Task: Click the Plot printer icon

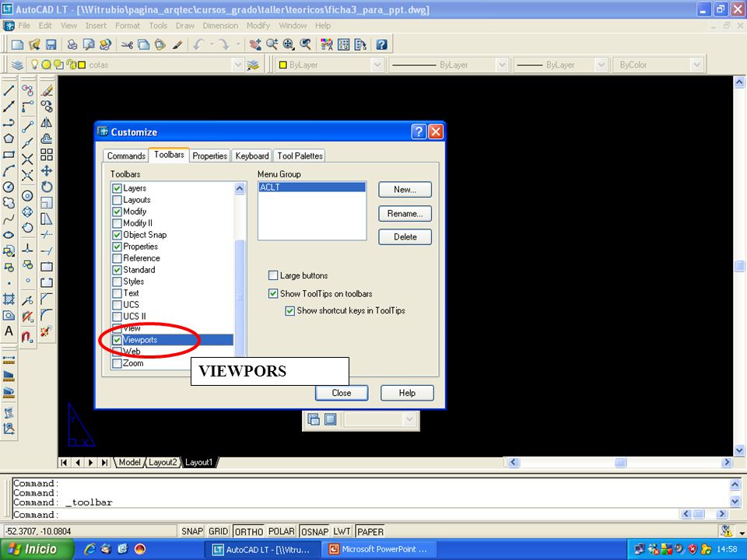Action: click(72, 45)
